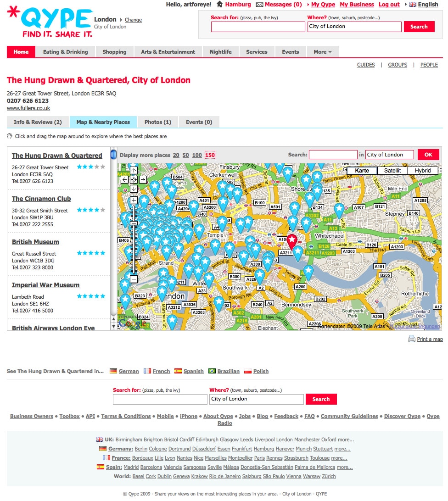Screen dimensions: 448x501
Task: Click the places list scrollbar up arrow
Action: (x=113, y=319)
